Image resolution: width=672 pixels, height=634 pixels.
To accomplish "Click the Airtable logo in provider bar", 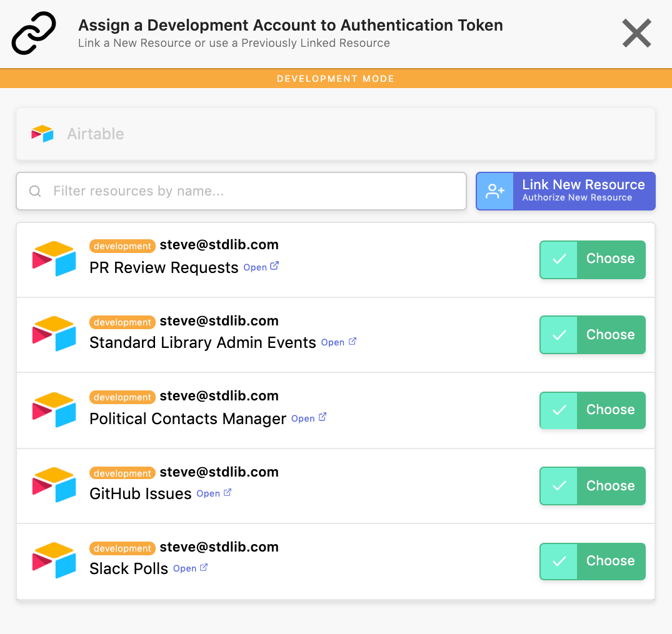I will pos(43,134).
